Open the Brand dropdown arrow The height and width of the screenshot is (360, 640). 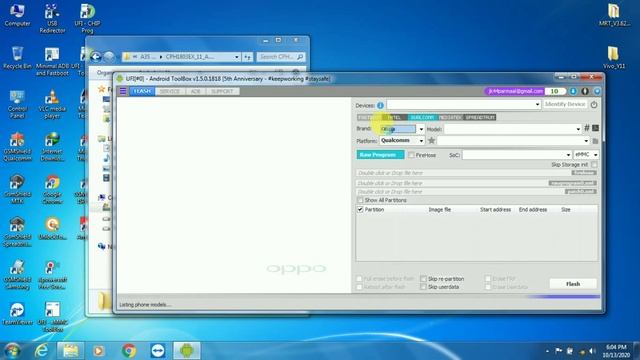click(x=421, y=129)
